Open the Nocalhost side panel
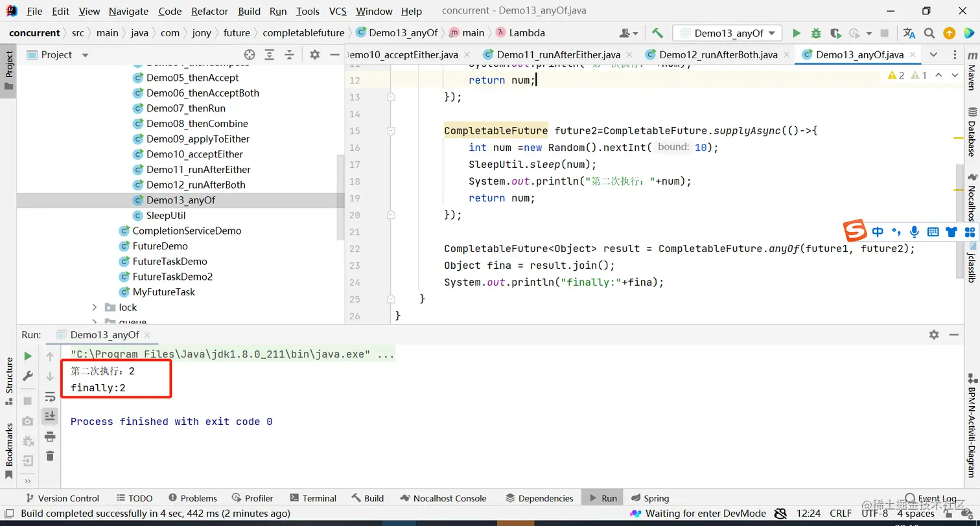 tap(972, 197)
